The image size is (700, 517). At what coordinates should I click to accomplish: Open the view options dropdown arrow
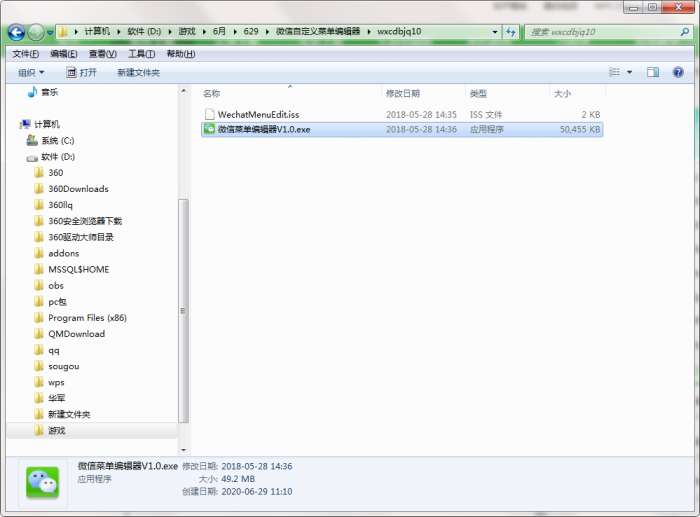pos(629,72)
